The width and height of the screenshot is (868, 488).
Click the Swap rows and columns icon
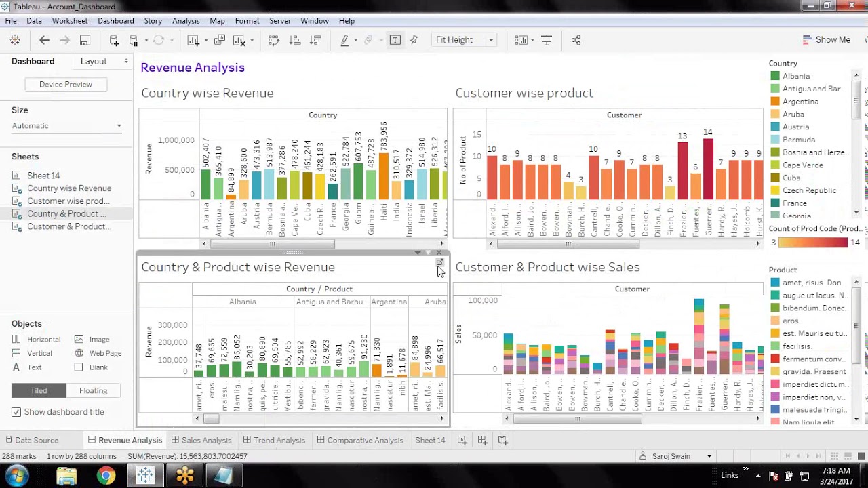[274, 40]
